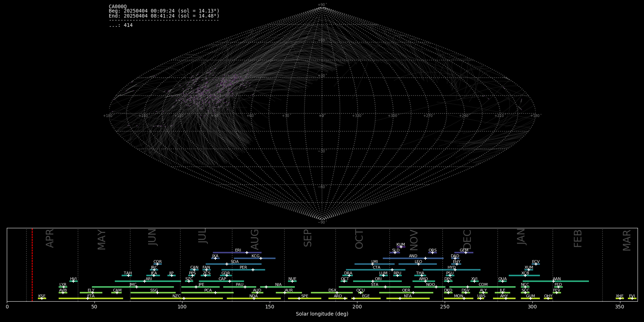Select the FED shower label
Viewport: 644px width, 322px height.
(x=558, y=285)
